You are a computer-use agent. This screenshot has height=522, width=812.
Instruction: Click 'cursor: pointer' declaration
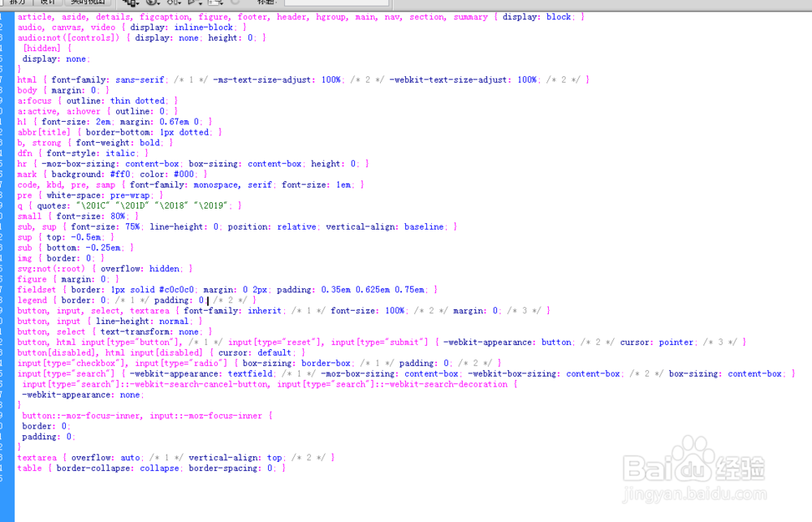point(657,343)
